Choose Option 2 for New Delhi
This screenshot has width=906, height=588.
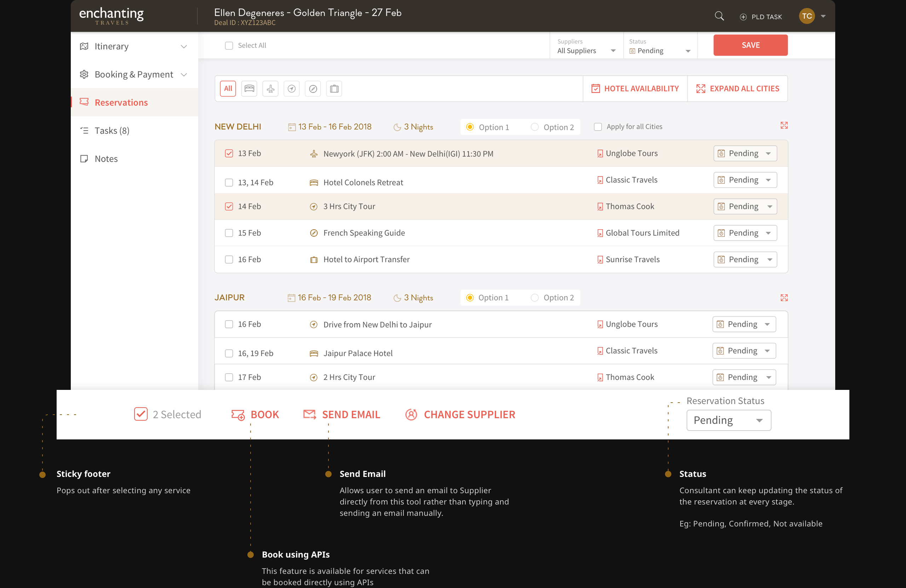(x=535, y=127)
